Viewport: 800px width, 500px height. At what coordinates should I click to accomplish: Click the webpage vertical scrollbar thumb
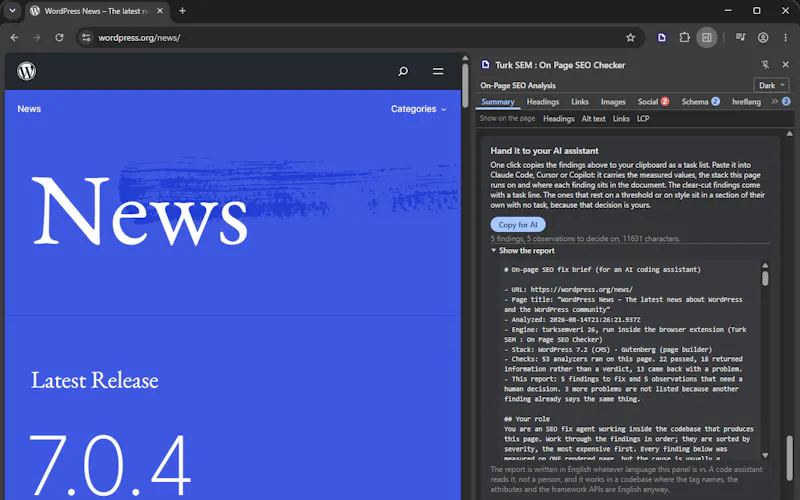pos(465,86)
